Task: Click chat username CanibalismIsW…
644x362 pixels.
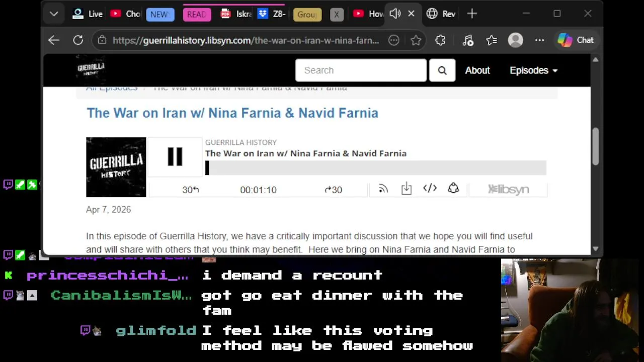Action: point(121,296)
